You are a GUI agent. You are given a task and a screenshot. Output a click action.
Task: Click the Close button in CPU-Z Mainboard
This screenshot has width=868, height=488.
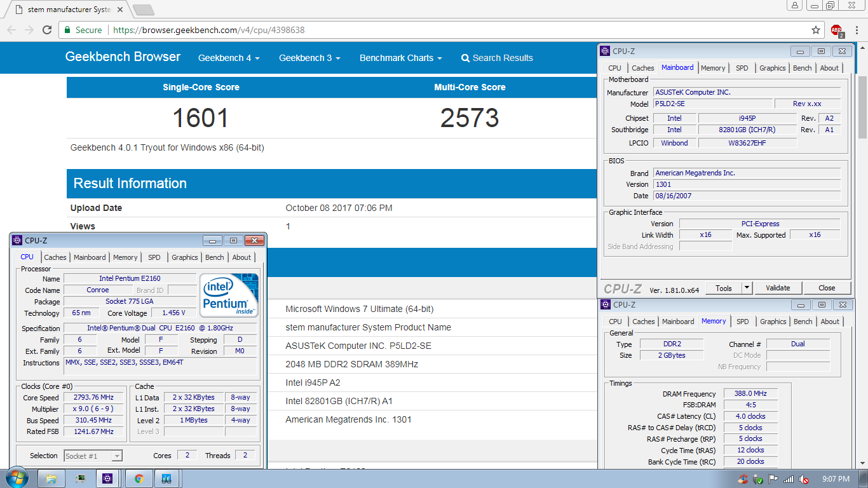coord(827,288)
